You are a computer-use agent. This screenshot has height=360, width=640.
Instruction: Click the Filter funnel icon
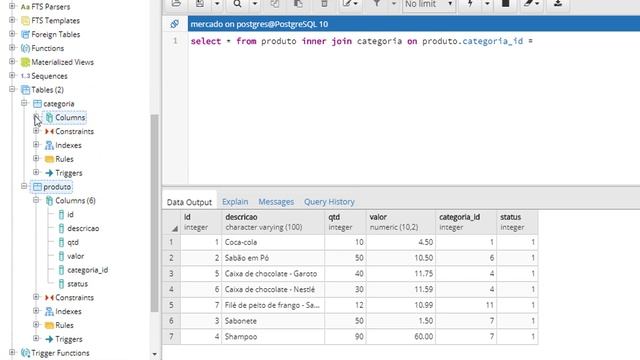377,4
